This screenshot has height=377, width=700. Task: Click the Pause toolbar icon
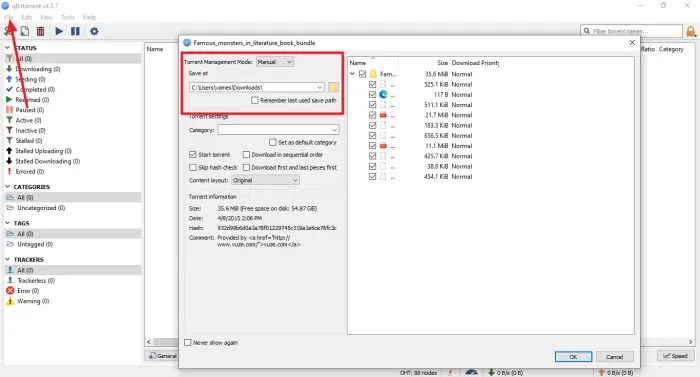point(75,31)
